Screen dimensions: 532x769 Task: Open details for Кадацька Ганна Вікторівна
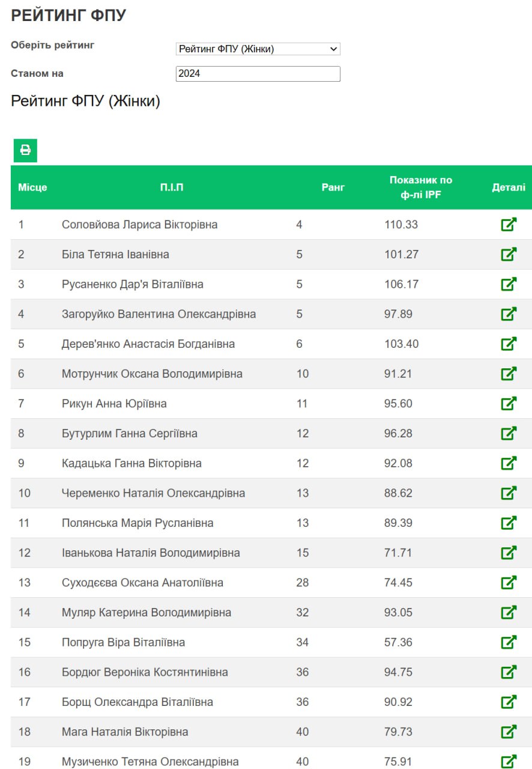509,463
